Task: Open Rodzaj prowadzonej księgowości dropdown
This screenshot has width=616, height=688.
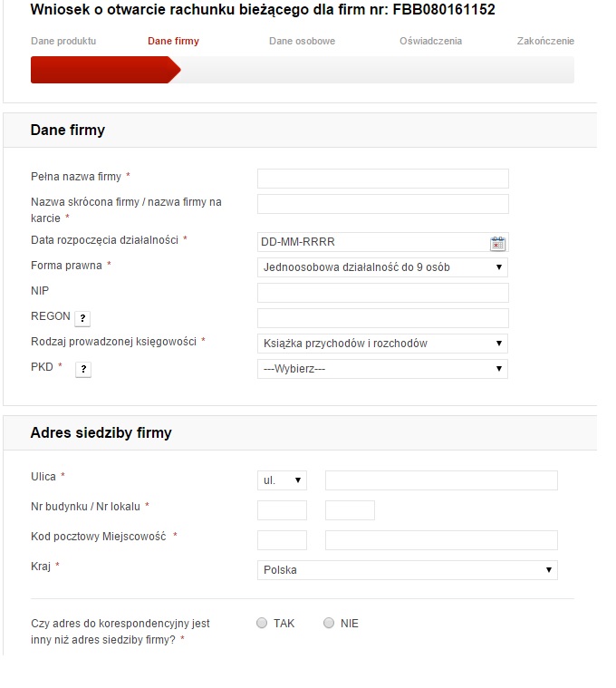Action: [x=382, y=344]
